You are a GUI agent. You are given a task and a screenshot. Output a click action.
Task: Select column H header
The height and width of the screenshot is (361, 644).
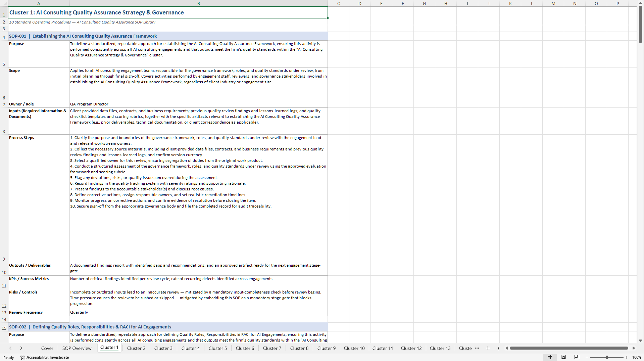[x=446, y=3]
